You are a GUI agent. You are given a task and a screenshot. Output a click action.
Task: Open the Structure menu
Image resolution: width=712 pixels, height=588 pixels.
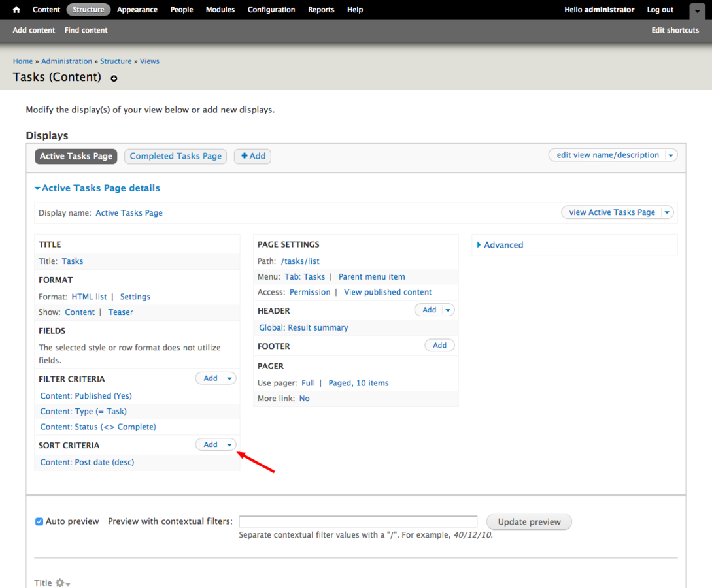pos(88,10)
